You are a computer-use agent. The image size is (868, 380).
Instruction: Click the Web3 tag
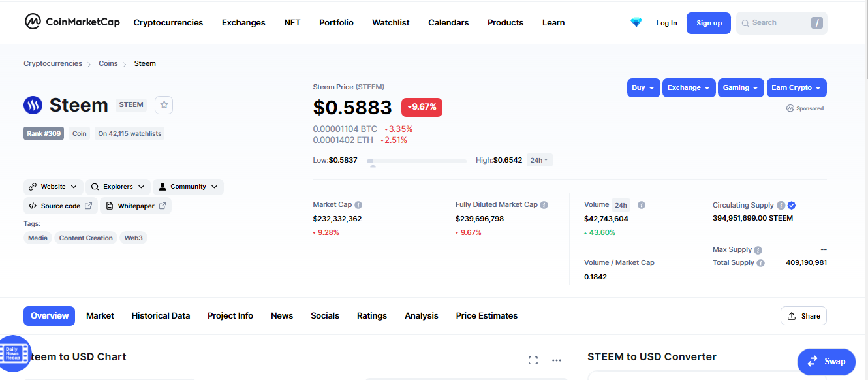pos(133,238)
